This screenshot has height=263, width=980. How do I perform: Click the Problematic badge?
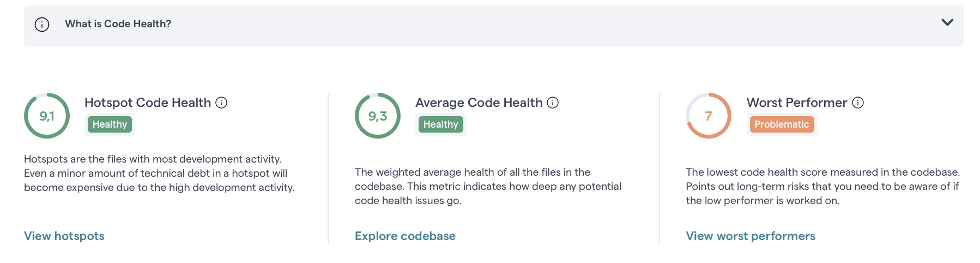tap(782, 124)
